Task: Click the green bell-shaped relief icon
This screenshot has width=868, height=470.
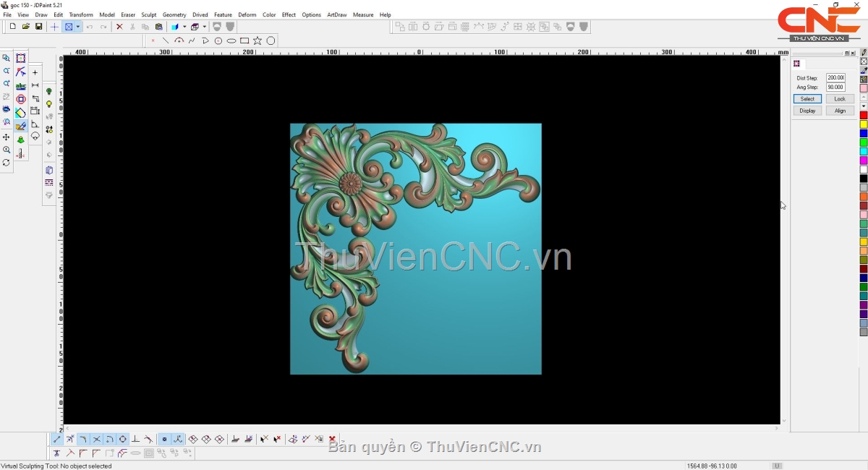Action: click(x=21, y=140)
